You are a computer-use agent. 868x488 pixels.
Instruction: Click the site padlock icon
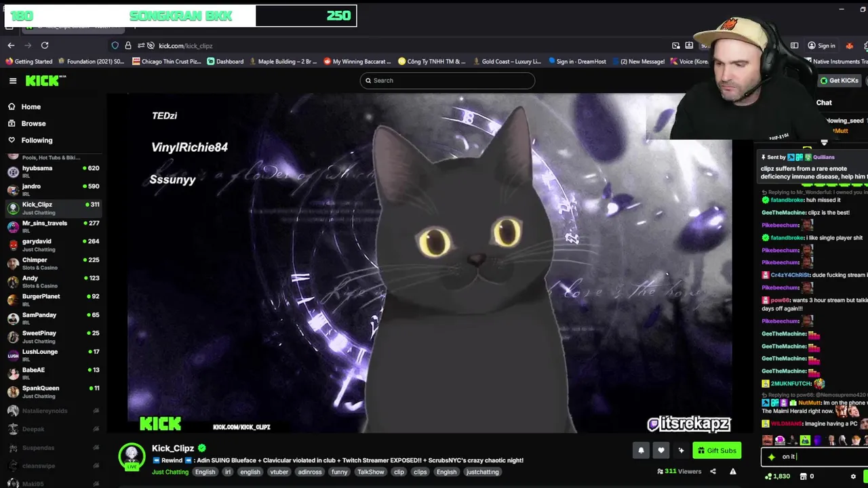click(x=128, y=45)
